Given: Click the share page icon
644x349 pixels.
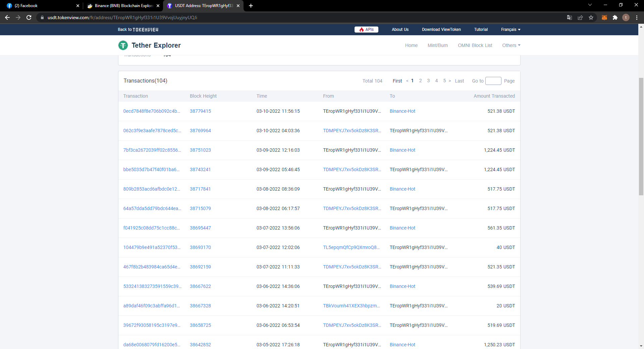Looking at the screenshot, I should [x=580, y=17].
